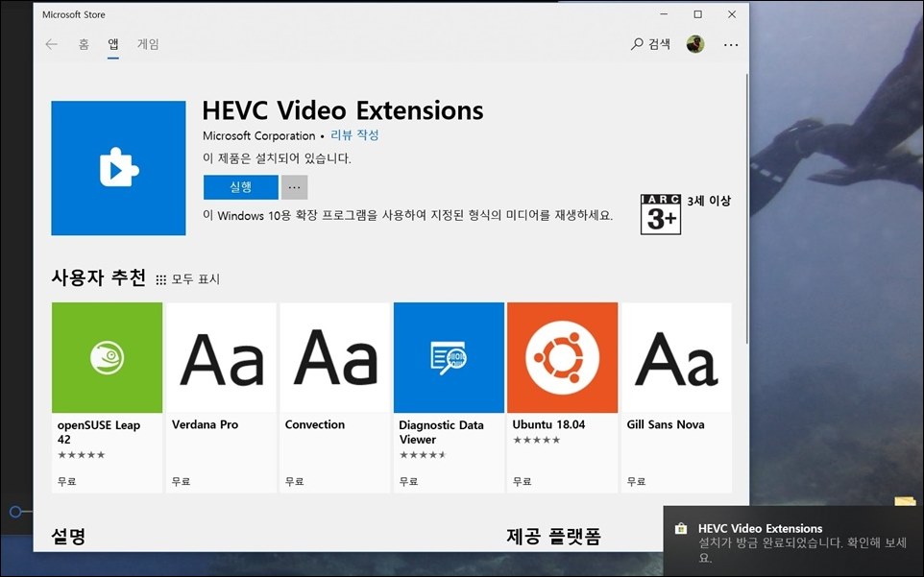Viewport: 924px width, 577px height.
Task: Maximize the Microsoft Store window
Action: coord(697,14)
